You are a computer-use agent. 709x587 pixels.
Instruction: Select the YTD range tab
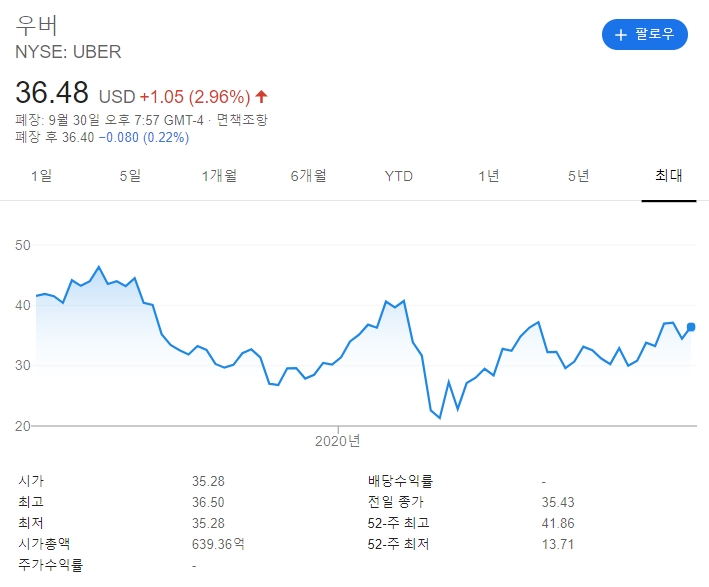click(398, 176)
